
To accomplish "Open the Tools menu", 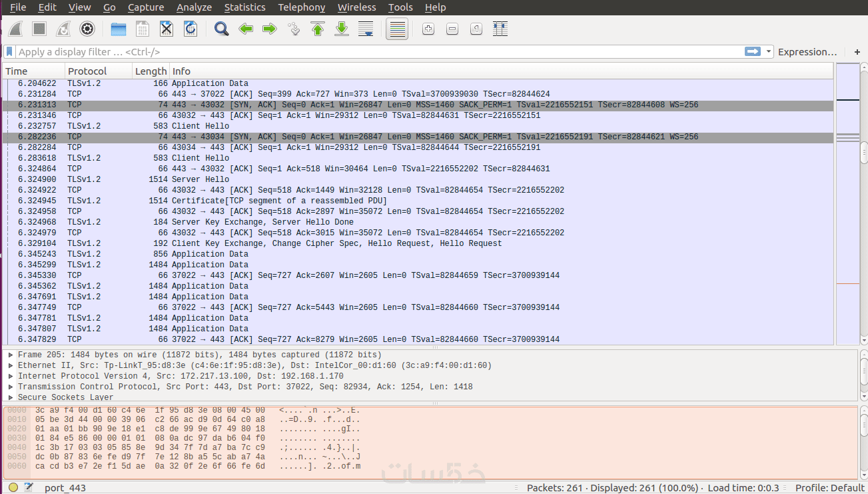I will (x=400, y=7).
